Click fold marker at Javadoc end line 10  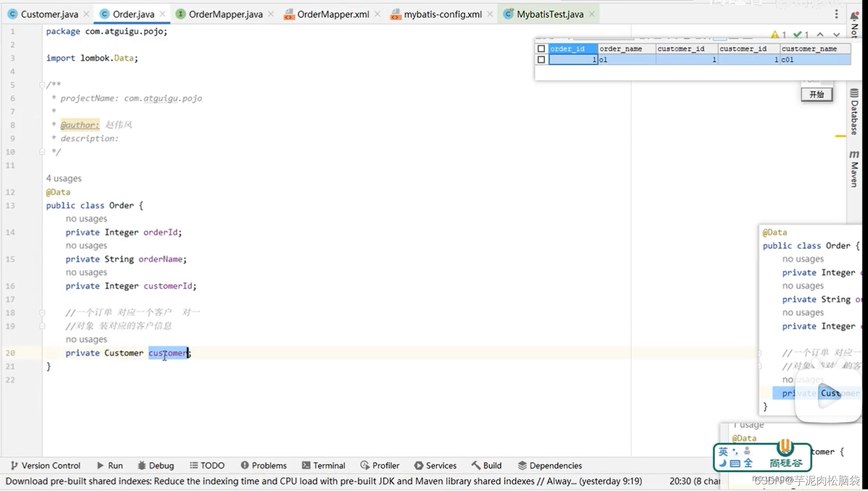(42, 152)
